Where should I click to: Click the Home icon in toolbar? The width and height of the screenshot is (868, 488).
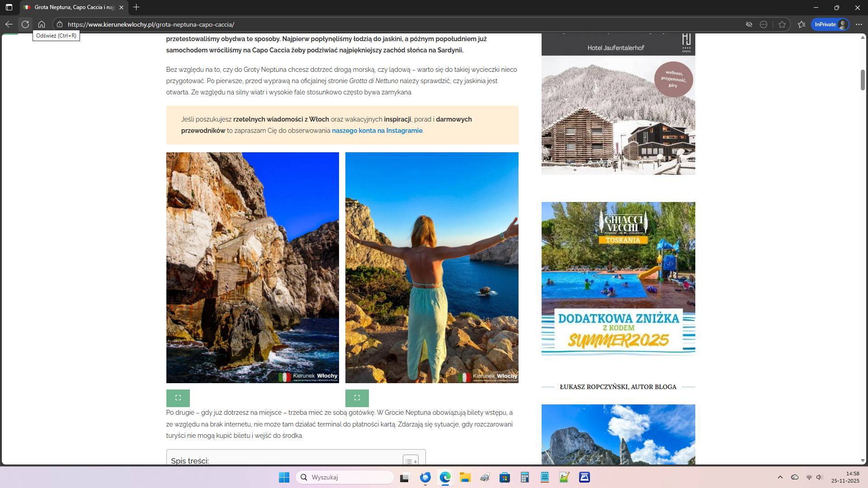coord(42,24)
